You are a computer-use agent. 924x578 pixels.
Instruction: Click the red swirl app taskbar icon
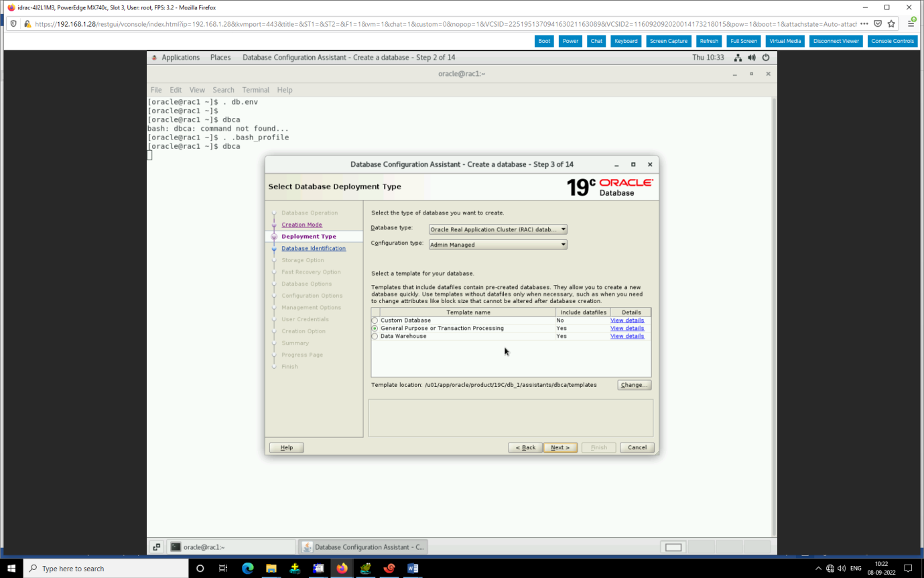click(389, 568)
